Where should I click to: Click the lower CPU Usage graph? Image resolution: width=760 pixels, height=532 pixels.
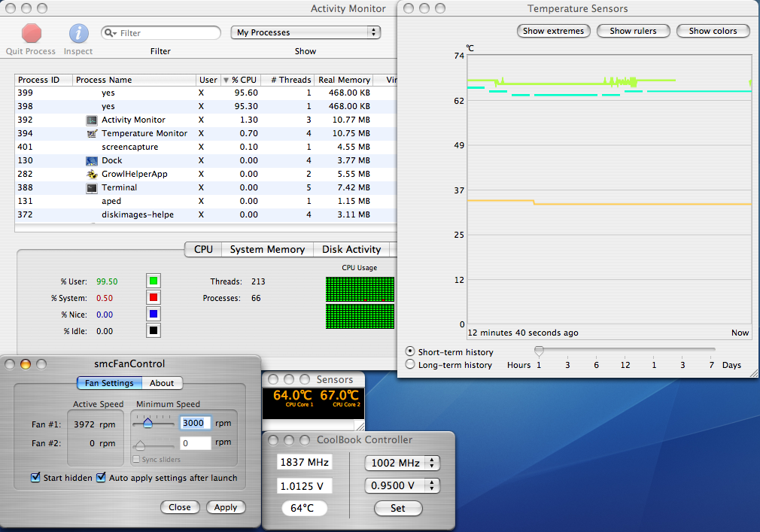pos(360,316)
